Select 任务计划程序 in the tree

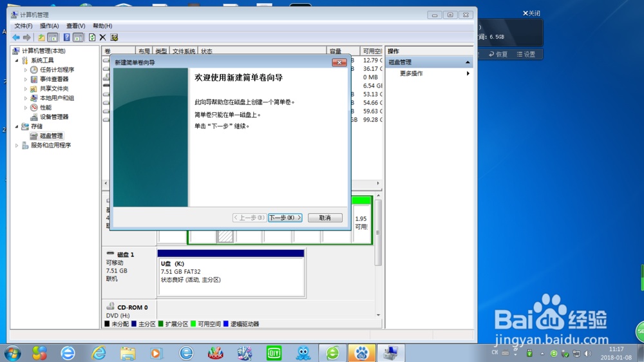click(x=57, y=70)
